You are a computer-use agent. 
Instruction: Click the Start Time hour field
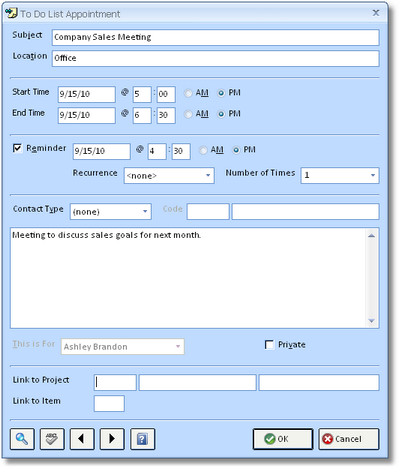[142, 94]
